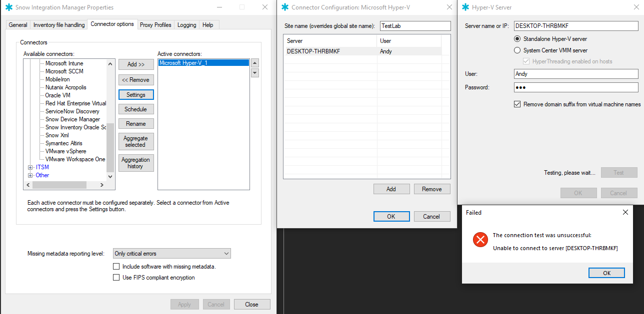This screenshot has width=644, height=314.
Task: Click the User column header
Action: click(x=409, y=41)
